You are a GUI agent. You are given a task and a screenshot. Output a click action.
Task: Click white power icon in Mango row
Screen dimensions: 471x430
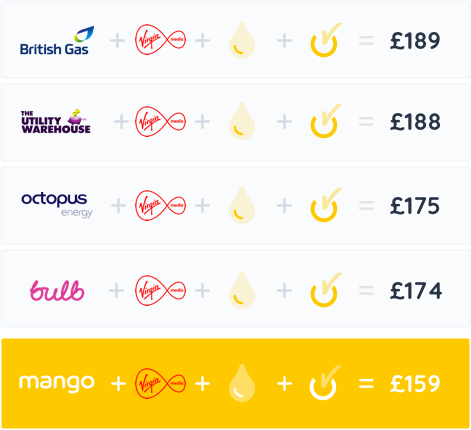pos(325,383)
